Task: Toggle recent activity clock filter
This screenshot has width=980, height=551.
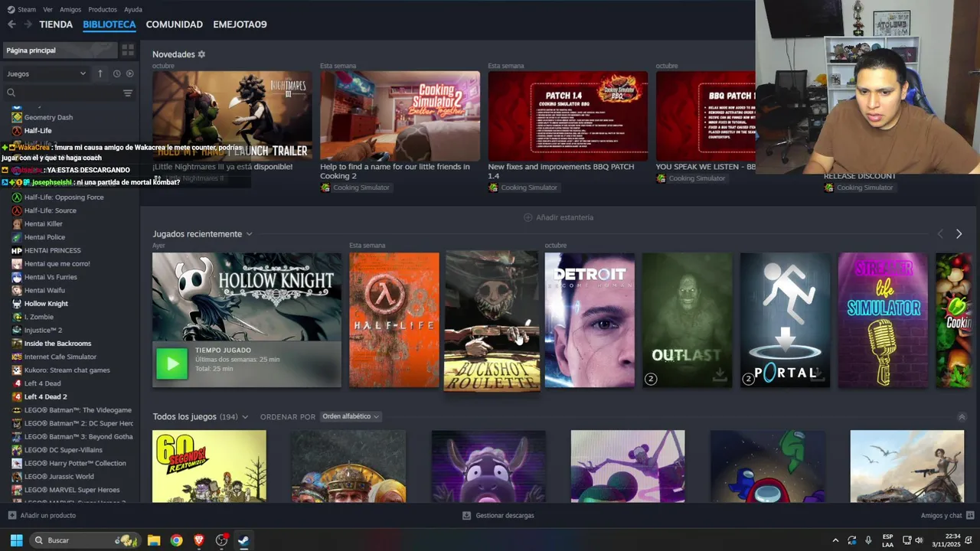Action: (x=116, y=73)
